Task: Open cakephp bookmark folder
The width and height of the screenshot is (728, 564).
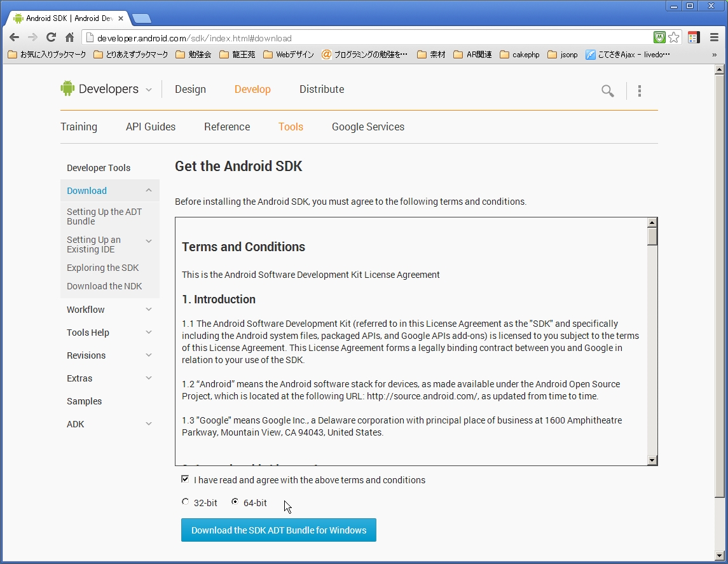Action: click(x=520, y=55)
